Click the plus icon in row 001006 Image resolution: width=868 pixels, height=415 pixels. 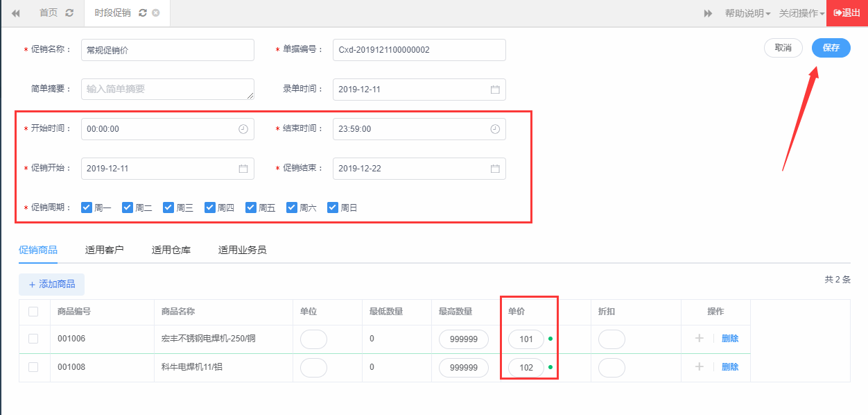(699, 338)
